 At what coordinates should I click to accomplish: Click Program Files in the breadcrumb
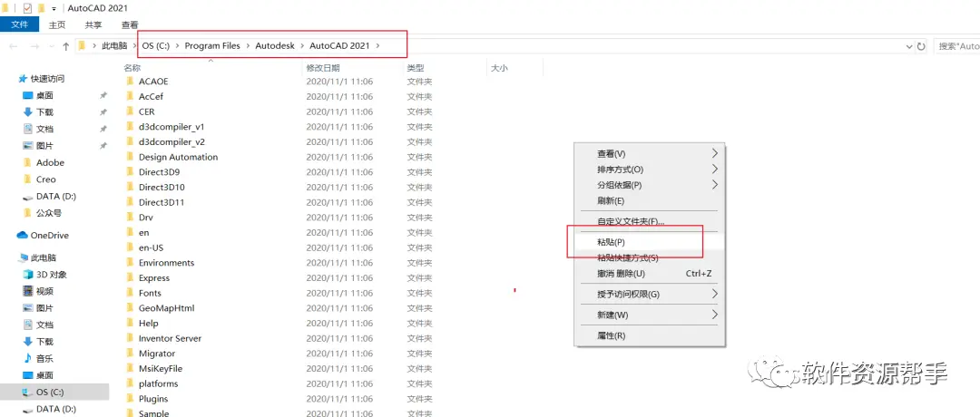pyautogui.click(x=212, y=45)
